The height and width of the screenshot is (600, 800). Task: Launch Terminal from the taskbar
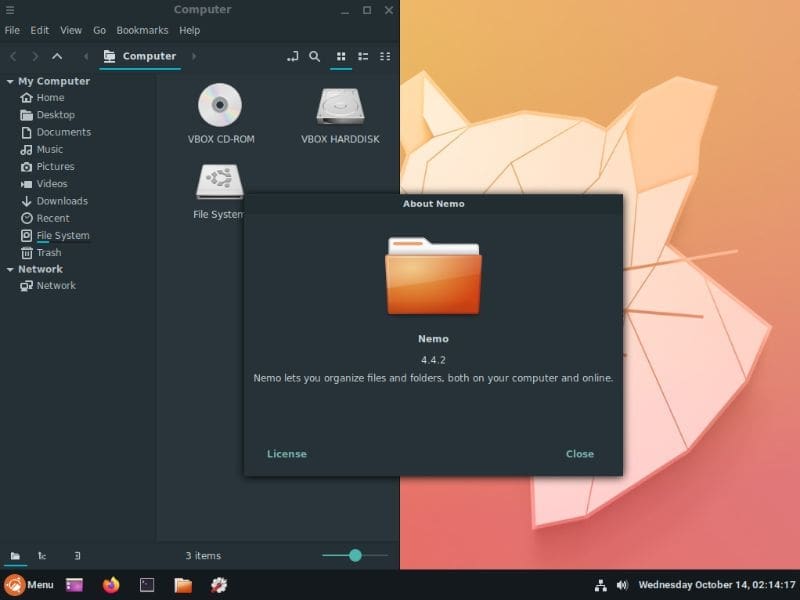147,585
